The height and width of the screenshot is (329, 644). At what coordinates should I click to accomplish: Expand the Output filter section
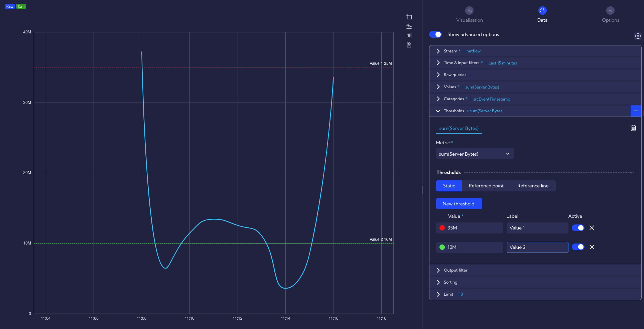(x=535, y=270)
